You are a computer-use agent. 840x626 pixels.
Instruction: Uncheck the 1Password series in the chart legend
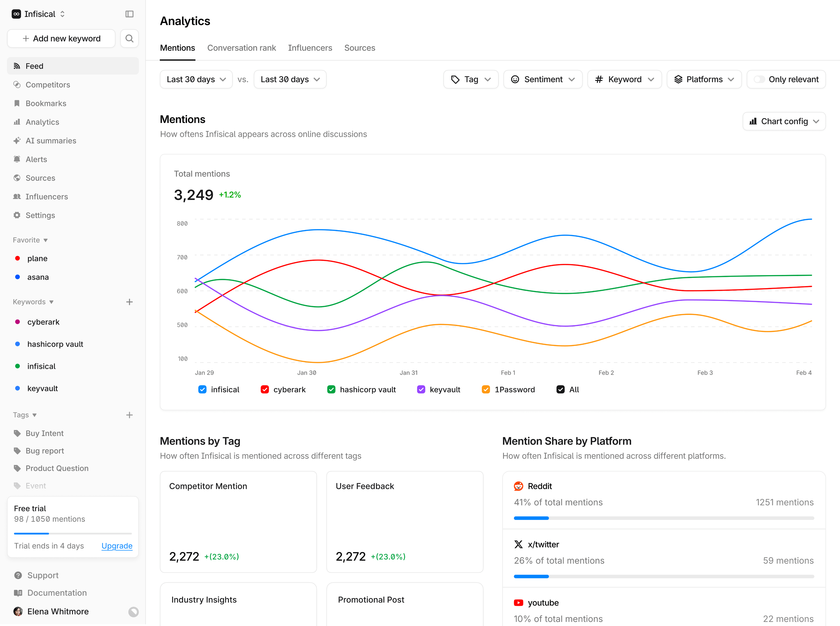[x=486, y=389]
